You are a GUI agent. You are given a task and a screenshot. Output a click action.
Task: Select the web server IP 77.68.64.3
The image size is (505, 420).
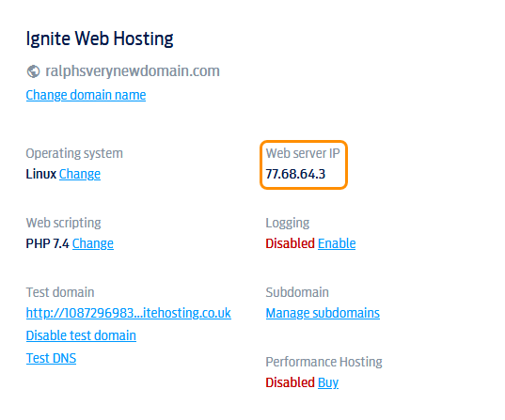click(x=295, y=174)
